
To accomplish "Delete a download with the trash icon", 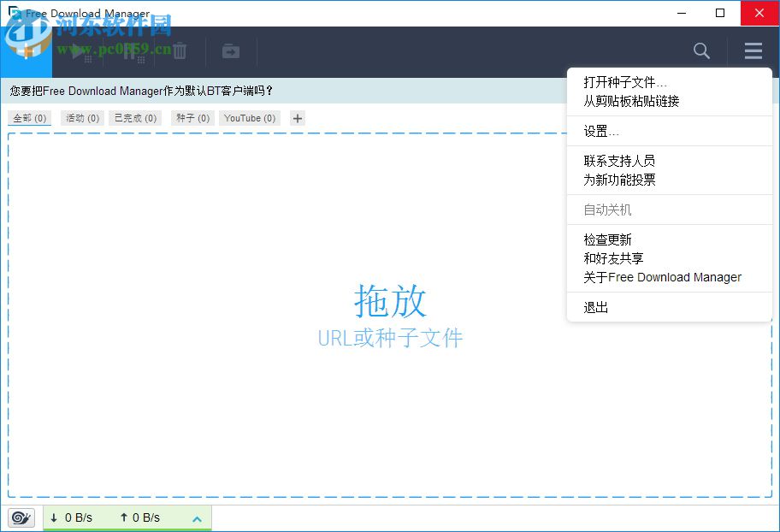I will pyautogui.click(x=180, y=50).
